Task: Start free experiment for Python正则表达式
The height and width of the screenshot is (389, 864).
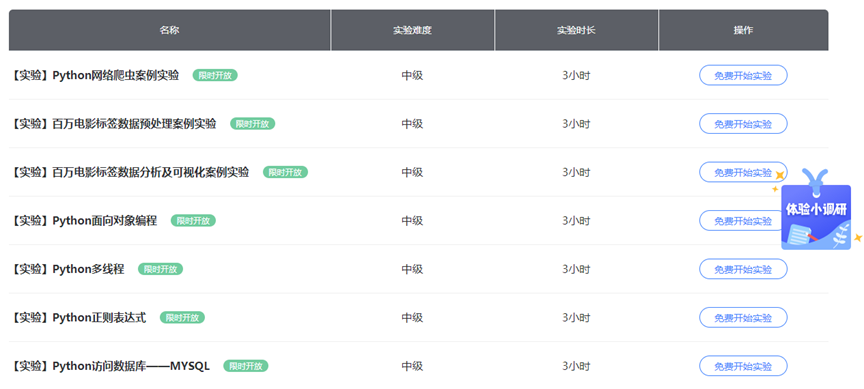Action: 743,318
